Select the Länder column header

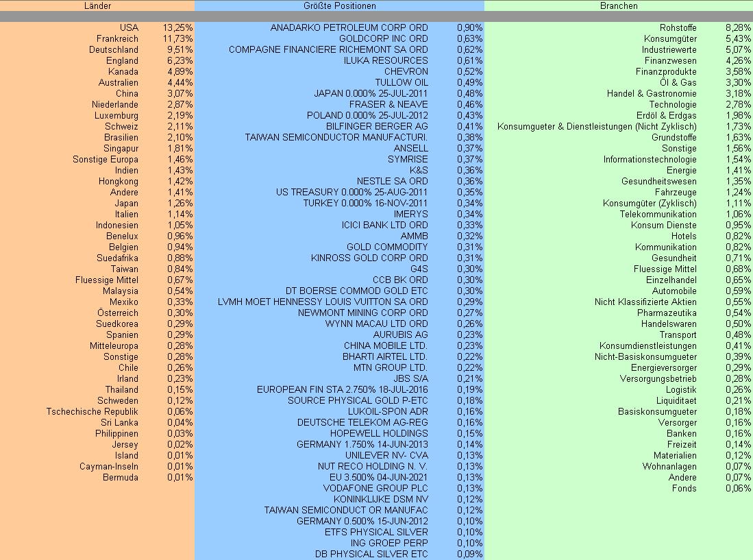(x=97, y=5)
